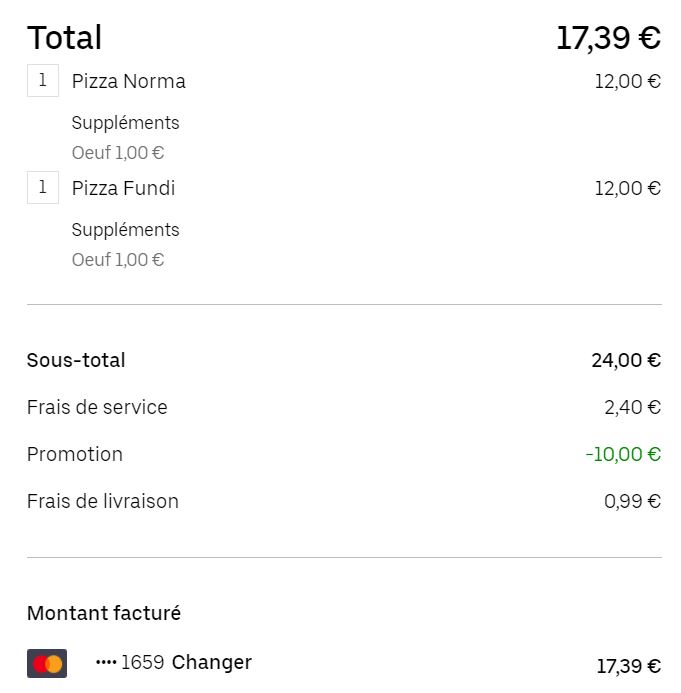Click Oeuf 1,00 € under Pizza Fundi
Viewport: 681px width, 693px height.
point(118,260)
